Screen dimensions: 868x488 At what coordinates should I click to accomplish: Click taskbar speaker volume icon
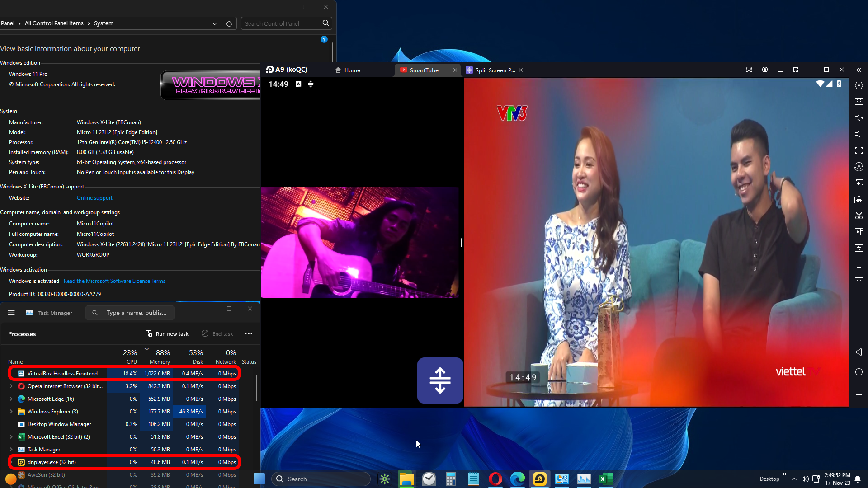(805, 479)
